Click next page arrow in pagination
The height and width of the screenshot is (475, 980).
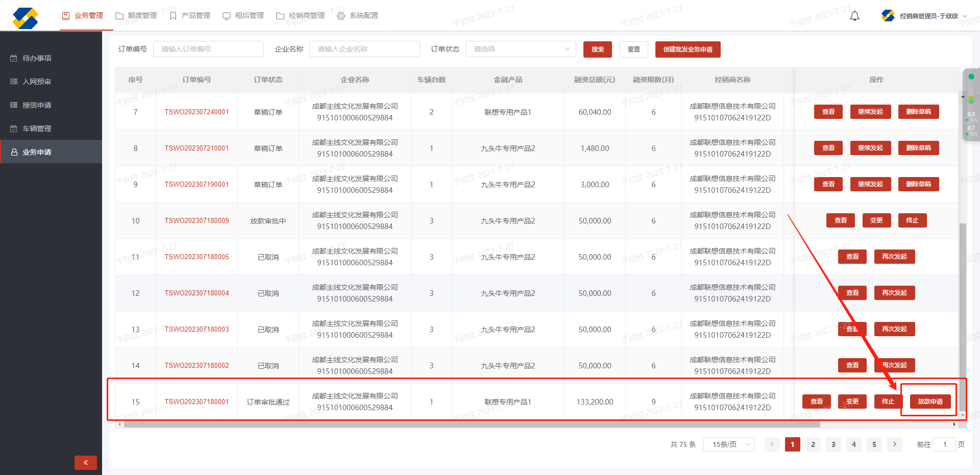(x=894, y=444)
